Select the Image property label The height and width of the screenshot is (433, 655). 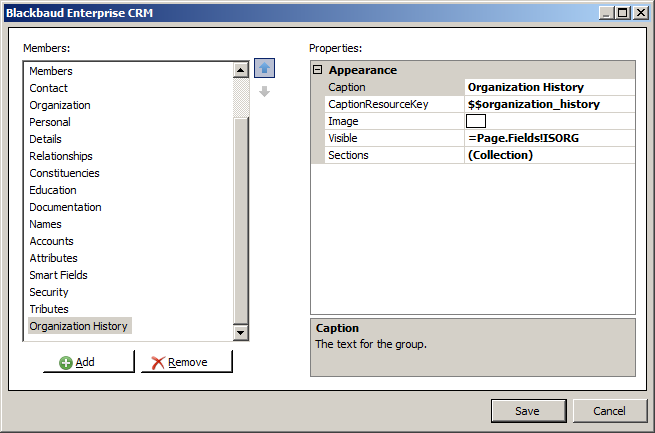click(394, 121)
